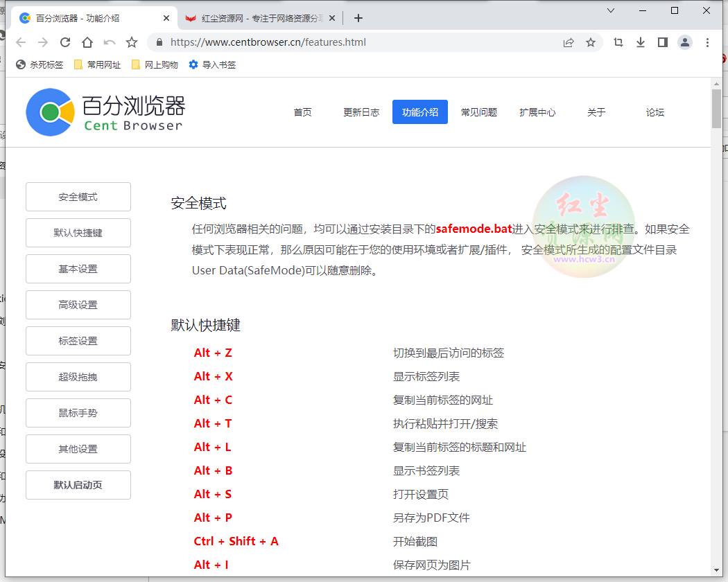Click the 基本设置 sidebar button
Screen dimensions: 728x582
[x=78, y=269]
